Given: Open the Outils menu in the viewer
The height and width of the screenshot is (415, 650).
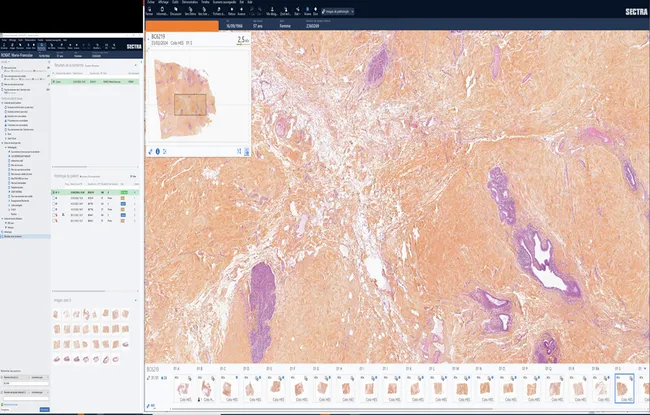Looking at the screenshot, I should 175,2.
